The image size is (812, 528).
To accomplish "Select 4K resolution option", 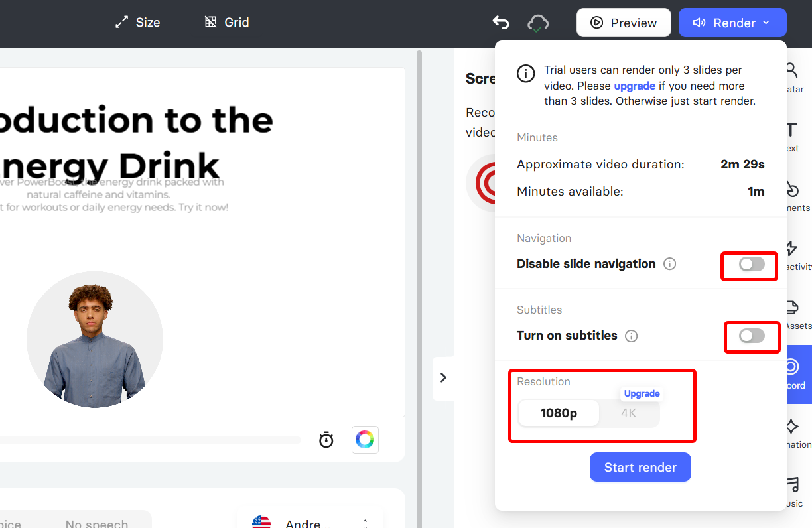I will 629,413.
